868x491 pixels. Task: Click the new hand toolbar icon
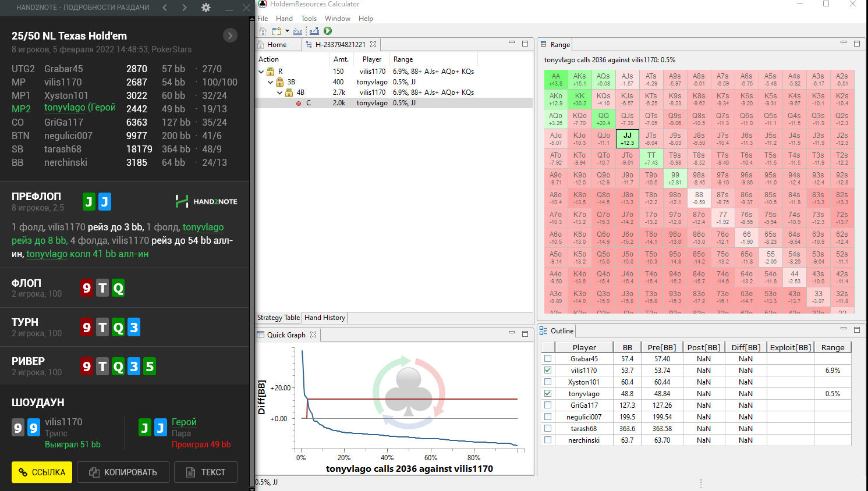coord(277,31)
